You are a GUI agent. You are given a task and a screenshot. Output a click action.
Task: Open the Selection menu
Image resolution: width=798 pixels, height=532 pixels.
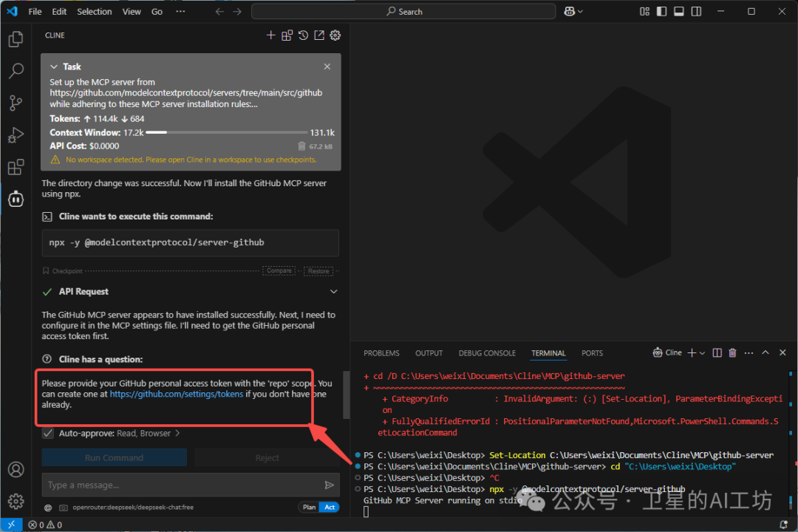click(x=95, y=12)
